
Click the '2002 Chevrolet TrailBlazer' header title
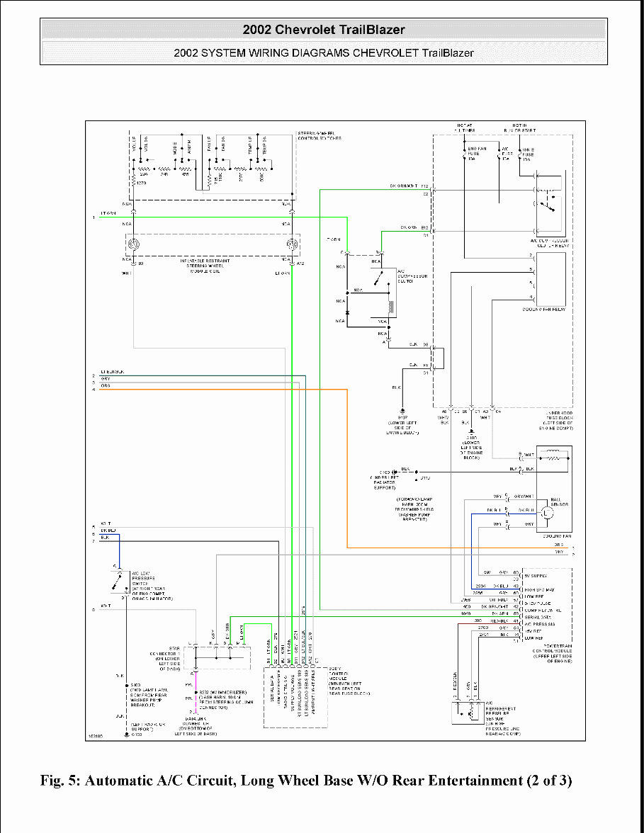coord(324,30)
